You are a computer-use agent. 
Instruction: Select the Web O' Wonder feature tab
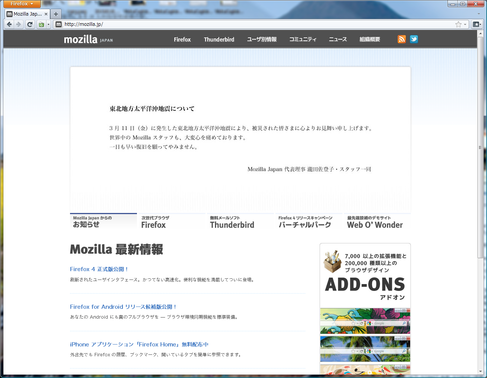(x=378, y=222)
